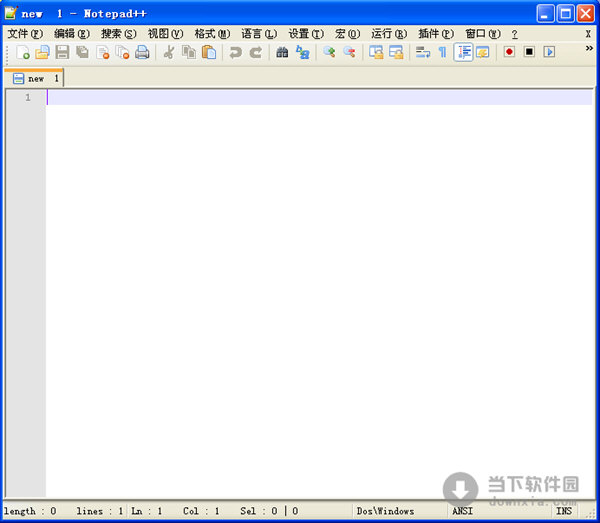Click the Paste clipboard icon
The width and height of the screenshot is (600, 523).
(209, 52)
